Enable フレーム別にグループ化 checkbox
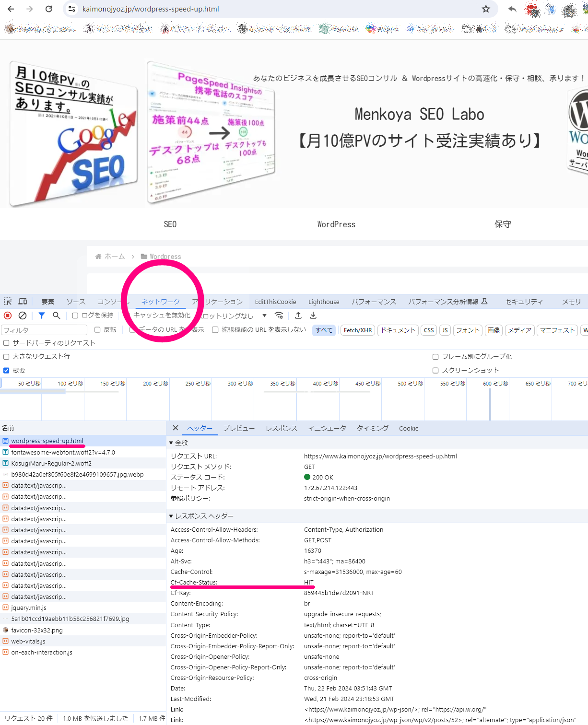This screenshot has width=588, height=725. (435, 357)
